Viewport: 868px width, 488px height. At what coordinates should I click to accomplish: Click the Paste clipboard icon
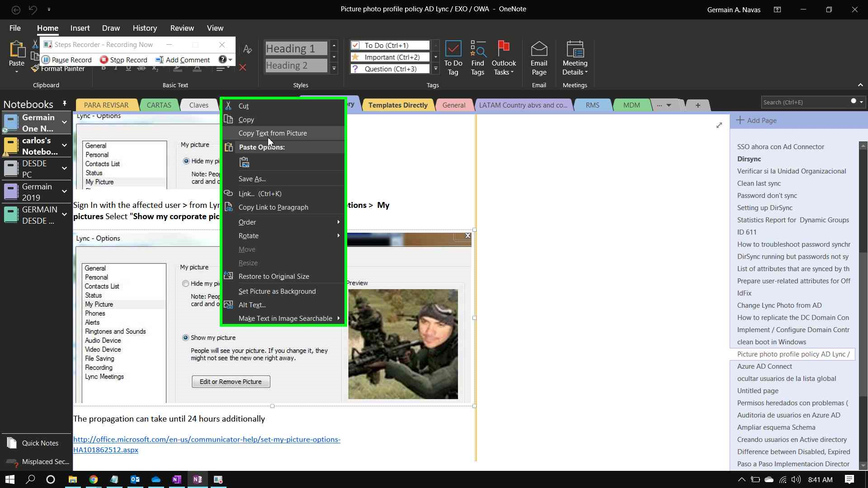click(x=17, y=49)
